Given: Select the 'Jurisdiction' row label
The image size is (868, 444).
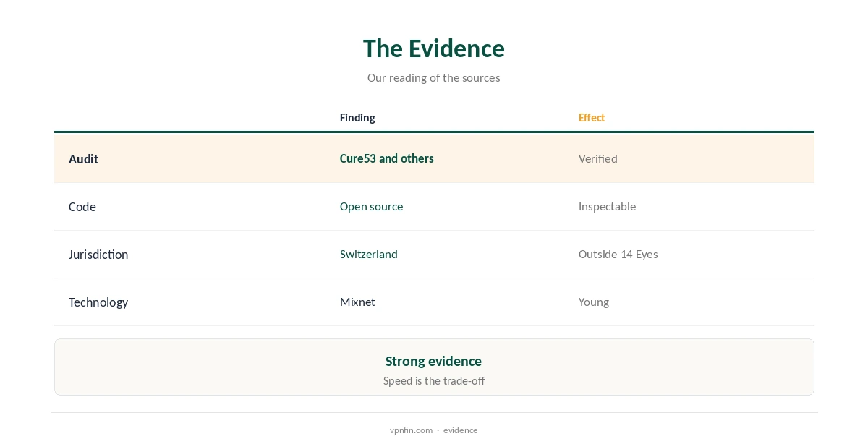Looking at the screenshot, I should click(x=98, y=255).
